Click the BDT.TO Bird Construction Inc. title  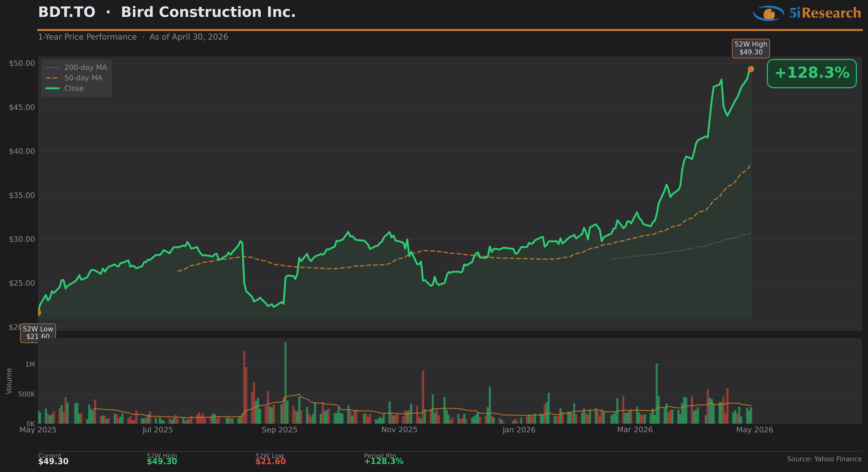click(167, 12)
